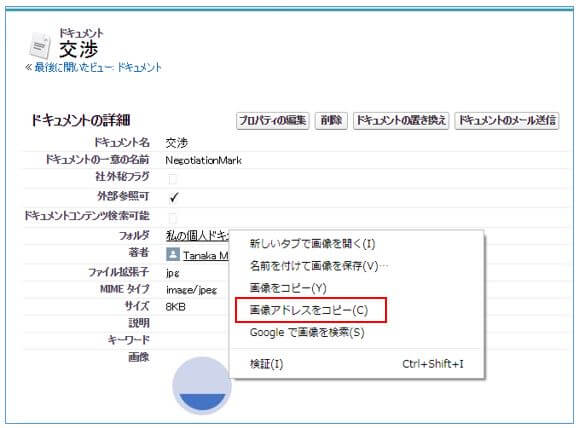The width and height of the screenshot is (578, 428).
Task: Click the ドキュメントのメール送信 button
Action: 507,121
